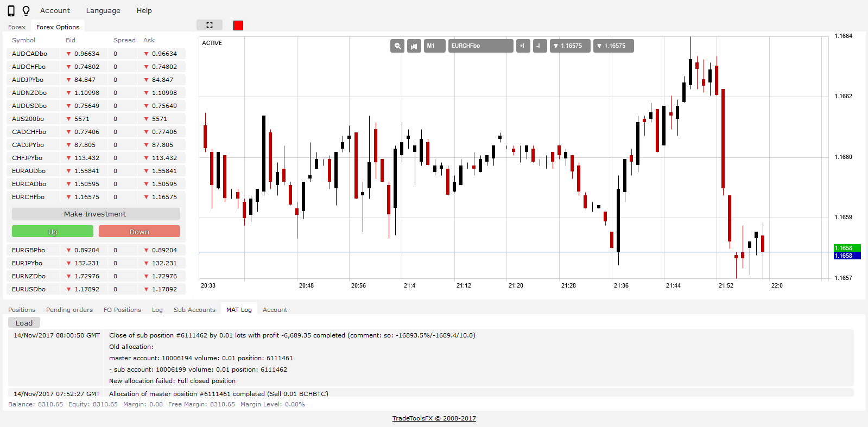Open the EURCHFbo symbol selector on chart
This screenshot has height=427, width=868.
480,46
